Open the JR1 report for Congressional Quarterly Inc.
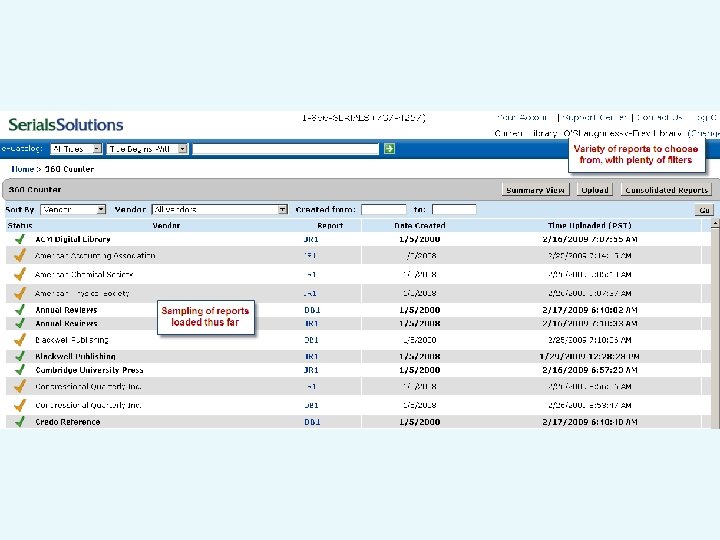The height and width of the screenshot is (540, 720). tap(311, 386)
